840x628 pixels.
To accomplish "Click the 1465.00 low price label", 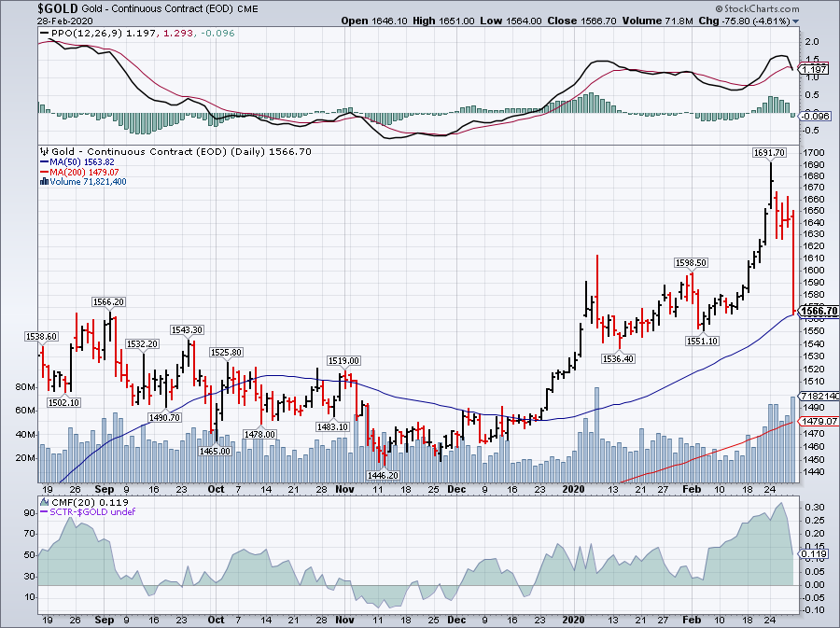I will click(215, 452).
